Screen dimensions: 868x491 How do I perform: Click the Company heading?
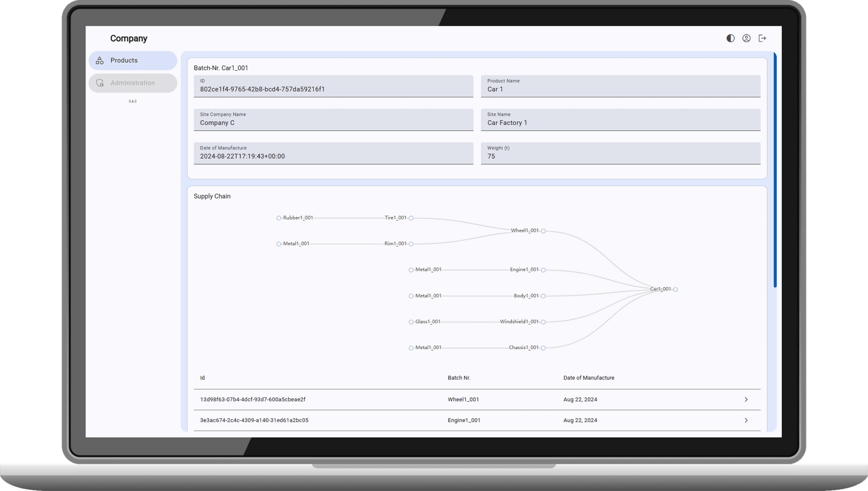click(x=128, y=38)
